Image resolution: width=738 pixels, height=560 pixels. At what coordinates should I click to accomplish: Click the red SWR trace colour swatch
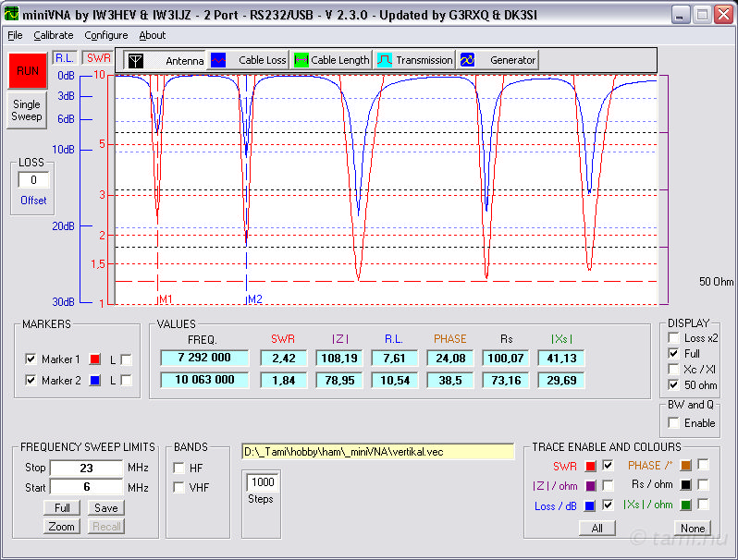[590, 466]
